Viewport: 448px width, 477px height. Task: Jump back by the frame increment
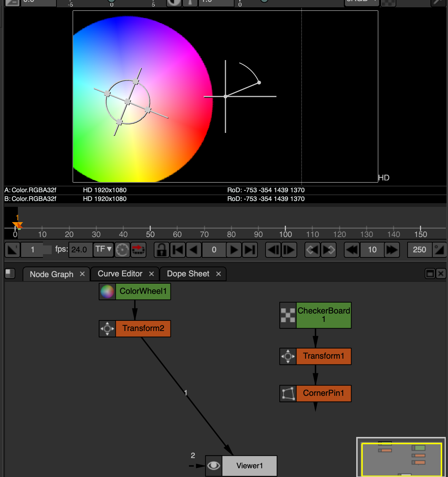pos(352,250)
